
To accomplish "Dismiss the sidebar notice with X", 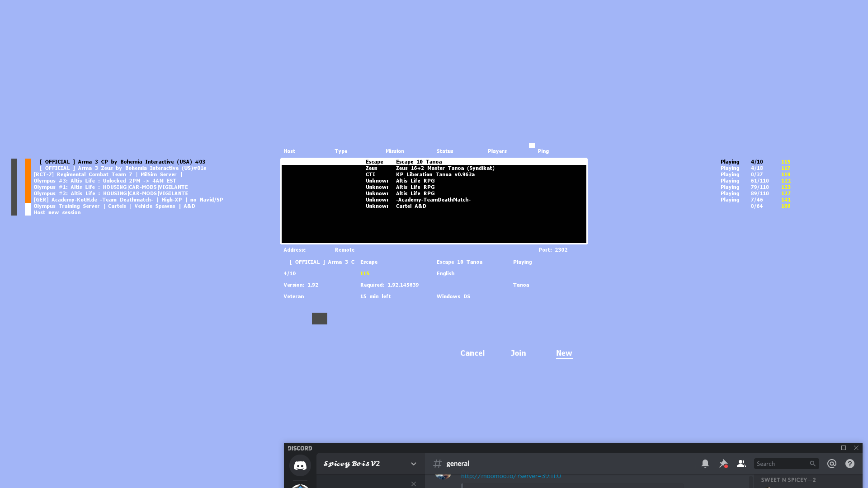I will point(414,484).
